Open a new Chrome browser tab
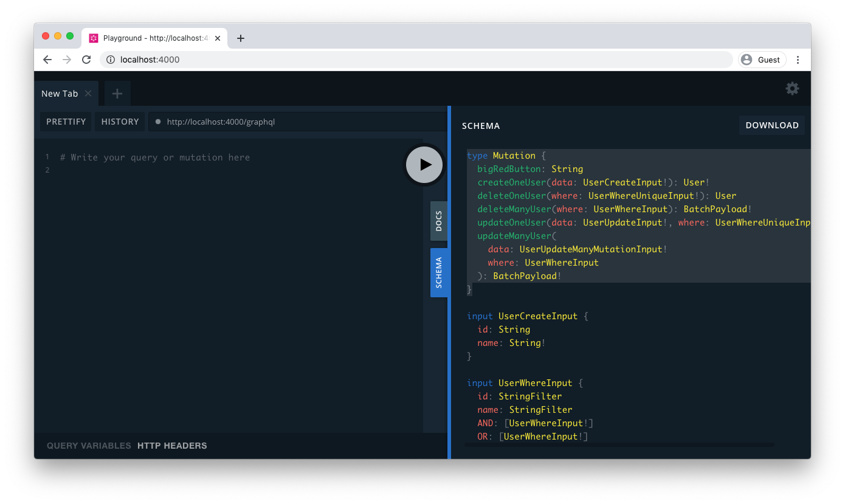This screenshot has width=845, height=504. [241, 38]
